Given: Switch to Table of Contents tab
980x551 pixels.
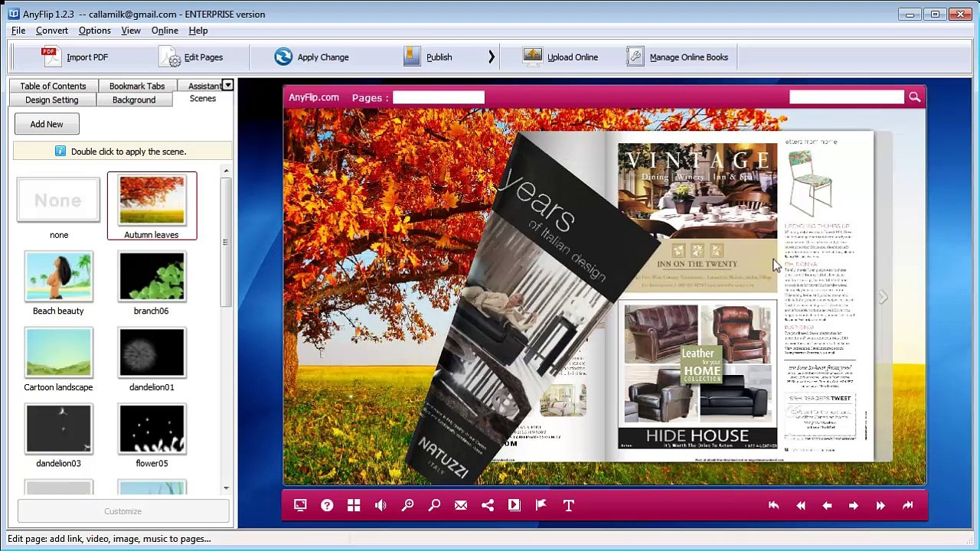Looking at the screenshot, I should 53,86.
